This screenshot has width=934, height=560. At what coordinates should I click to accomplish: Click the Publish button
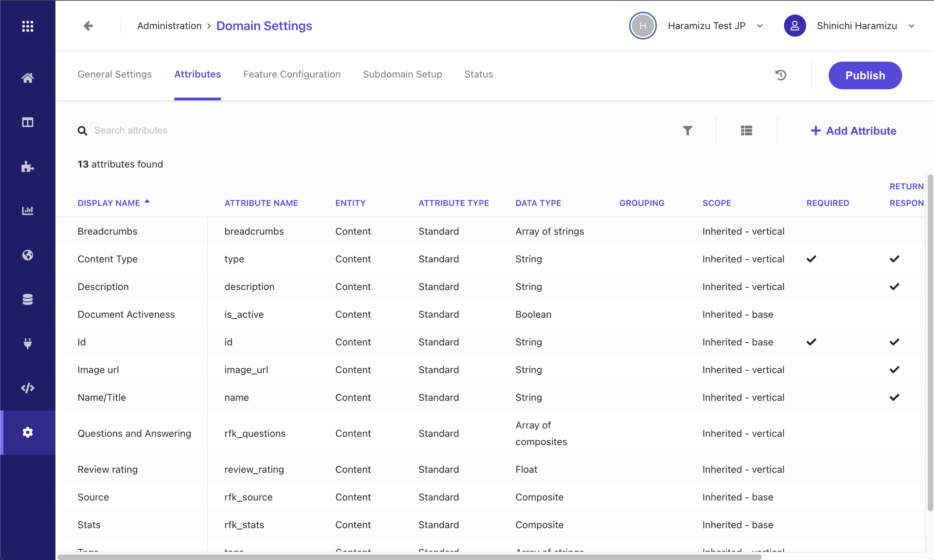[x=864, y=75]
